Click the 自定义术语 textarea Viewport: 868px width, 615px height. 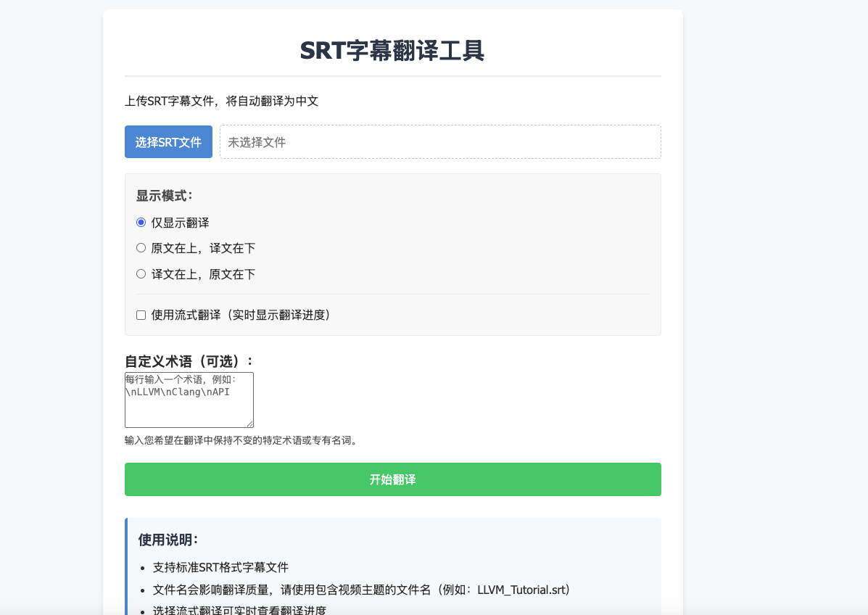coord(189,400)
